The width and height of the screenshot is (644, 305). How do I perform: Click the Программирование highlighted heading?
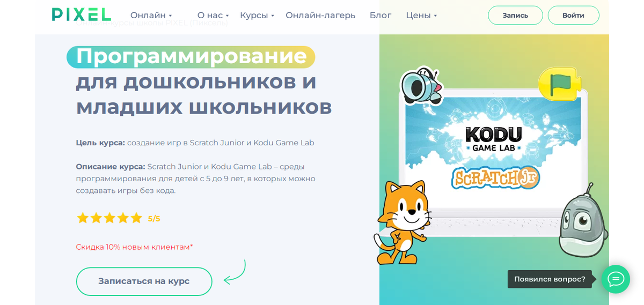(191, 57)
